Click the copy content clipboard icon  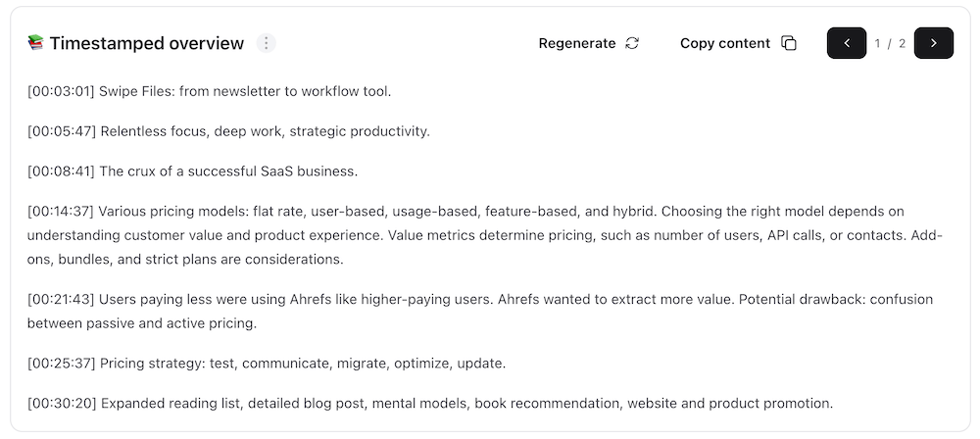tap(789, 43)
